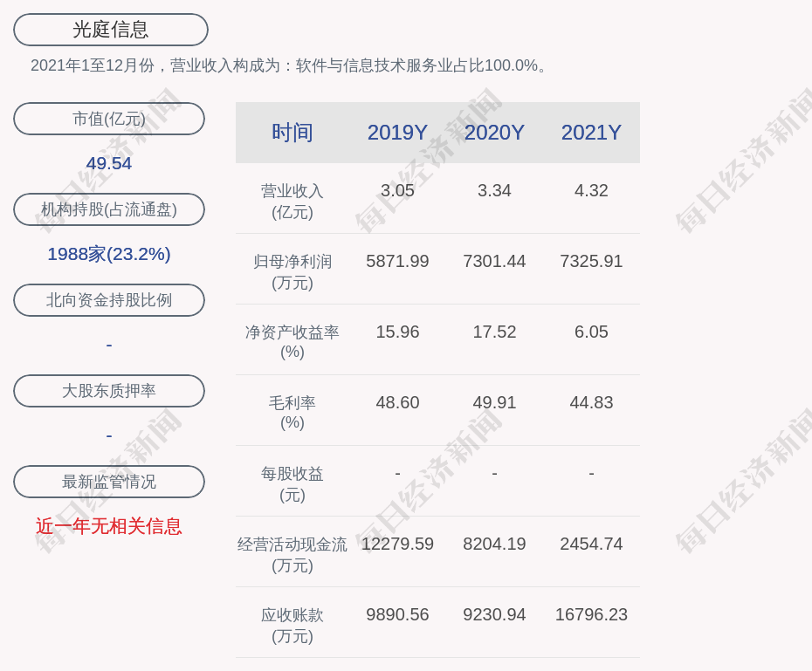Screen dimensions: 812x671
Task: Select gross margin value 44.83
Action: click(591, 402)
